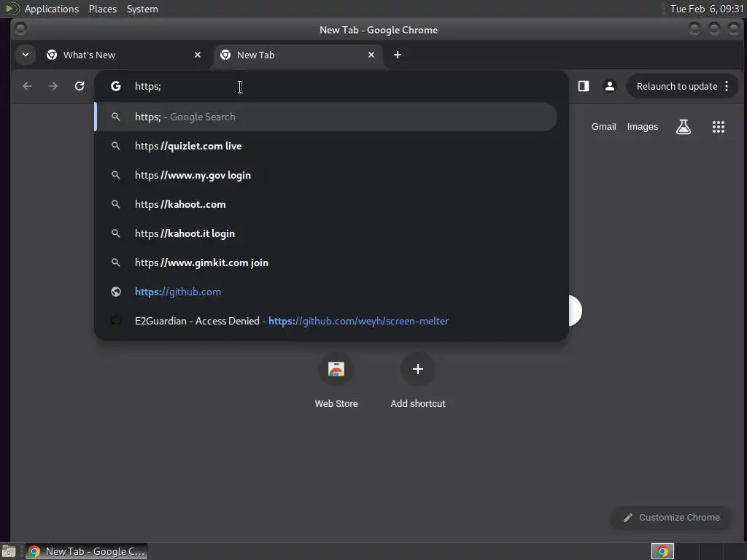Choose the quizlet.com live suggestion
The image size is (747, 560).
tap(326, 146)
